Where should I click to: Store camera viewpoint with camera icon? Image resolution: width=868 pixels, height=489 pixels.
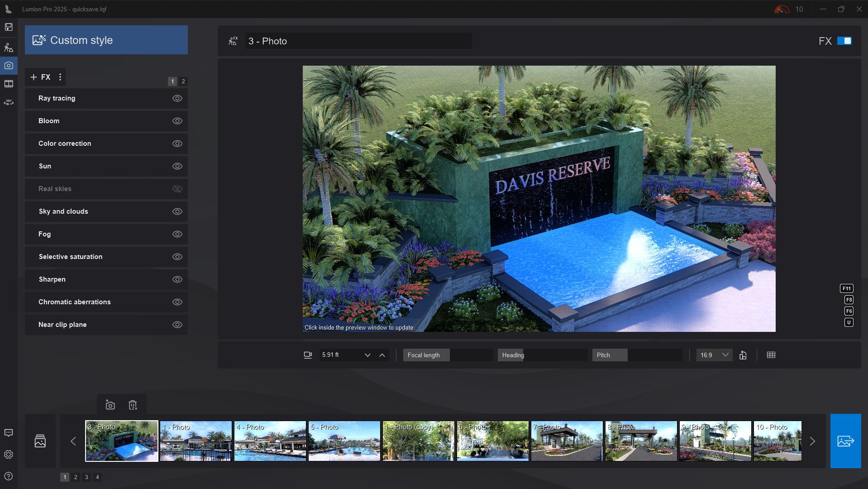tap(110, 405)
